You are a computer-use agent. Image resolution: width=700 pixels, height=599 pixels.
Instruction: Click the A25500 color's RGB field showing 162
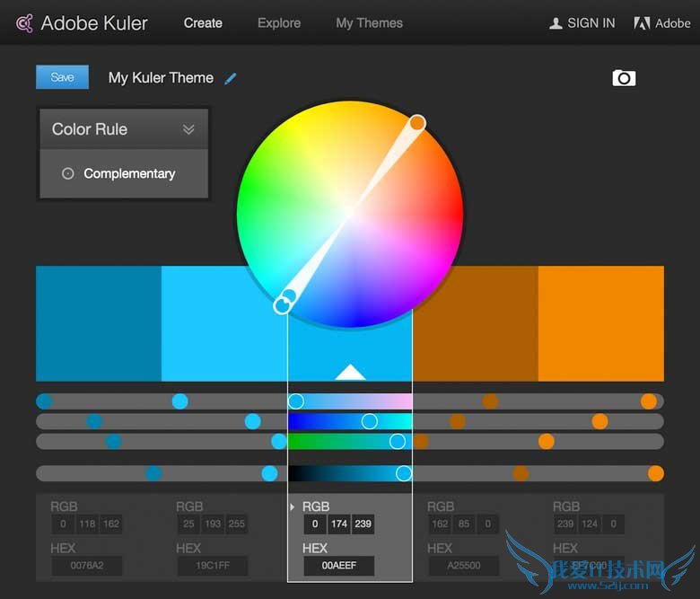point(440,524)
